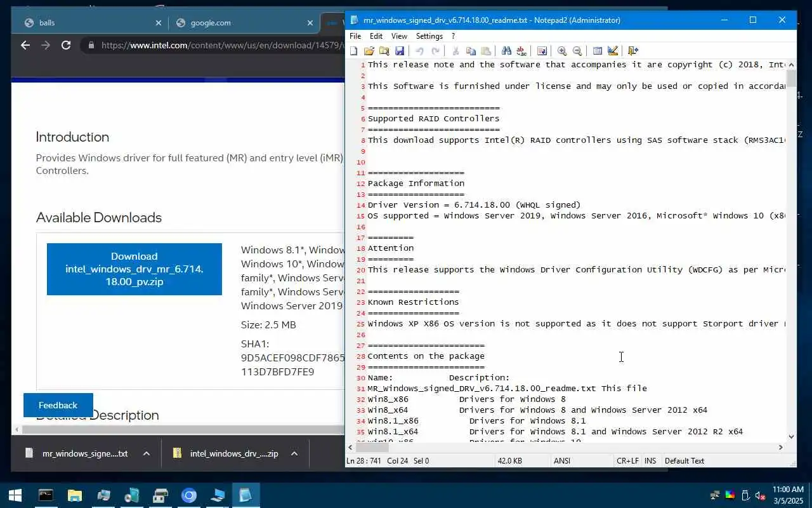Reload the Intel page in browser
Screen dimensions: 812x508
66,45
